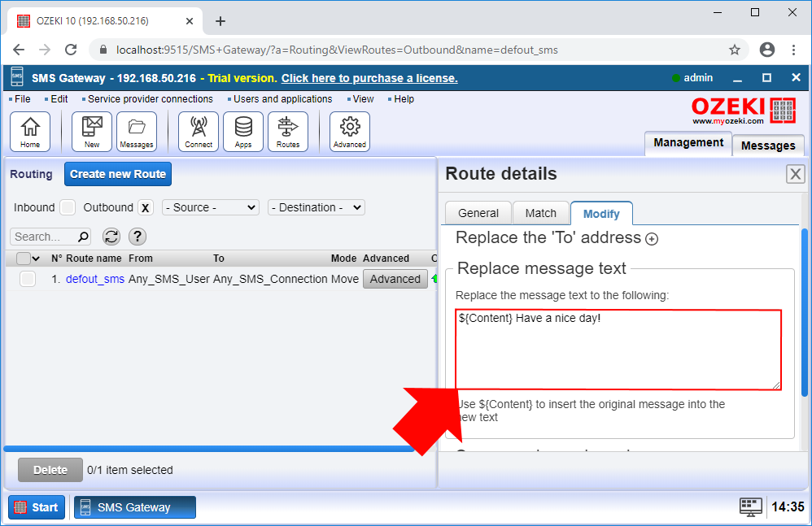Open the Chrome three-dot menu
The image size is (812, 526).
(793, 50)
